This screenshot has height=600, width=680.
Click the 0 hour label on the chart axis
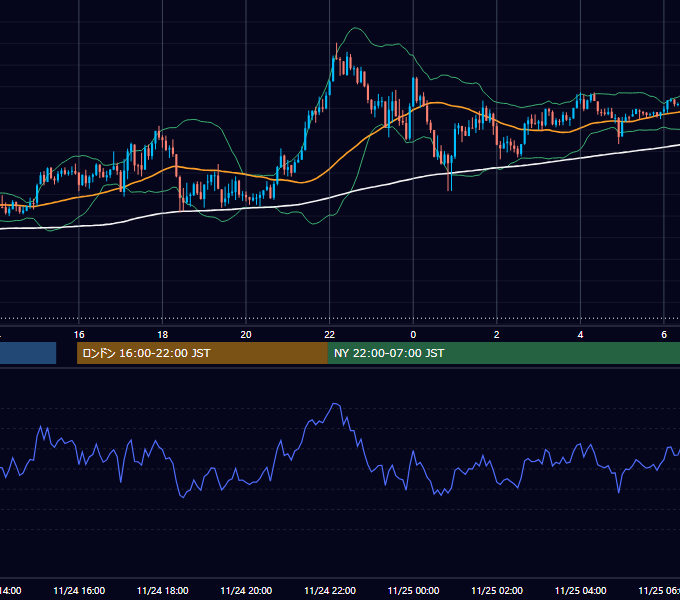[x=413, y=335]
